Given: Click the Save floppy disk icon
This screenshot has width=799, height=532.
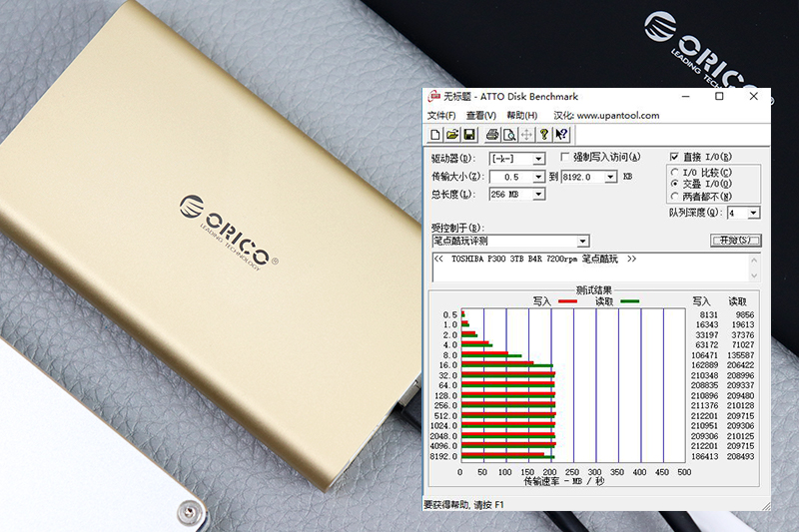Looking at the screenshot, I should (x=469, y=135).
